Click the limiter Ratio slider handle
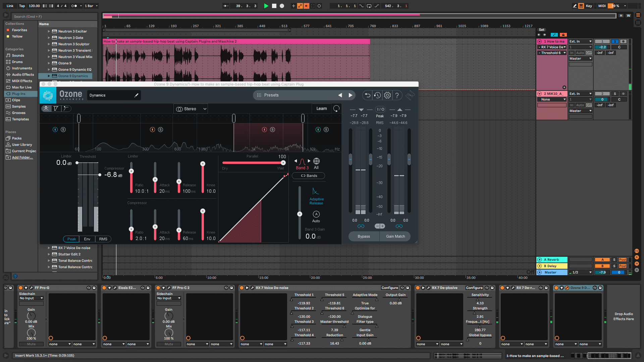Image resolution: width=644 pixels, height=362 pixels. pos(131,171)
